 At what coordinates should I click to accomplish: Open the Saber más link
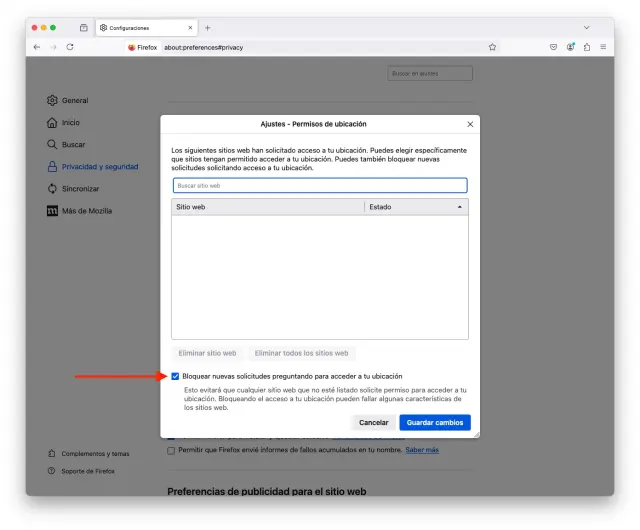pyautogui.click(x=422, y=450)
